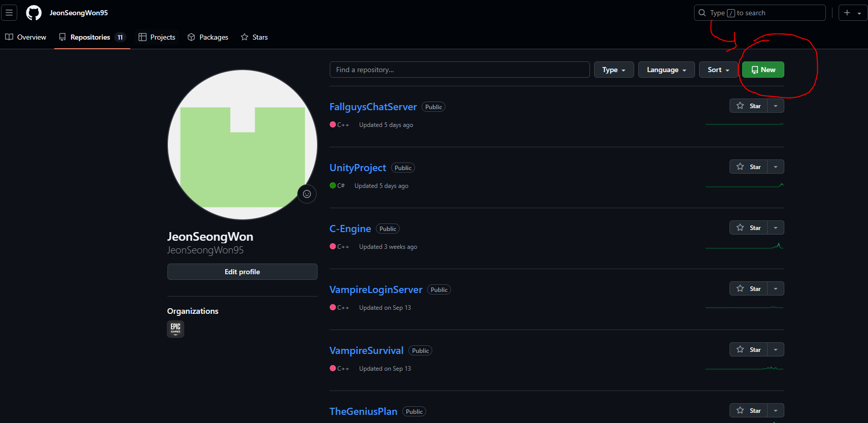The image size is (868, 423).
Task: Star the TheGeniusPlan repository
Action: tap(748, 410)
